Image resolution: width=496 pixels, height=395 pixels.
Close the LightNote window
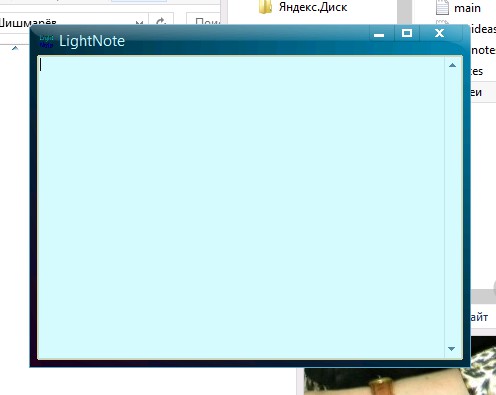point(439,33)
